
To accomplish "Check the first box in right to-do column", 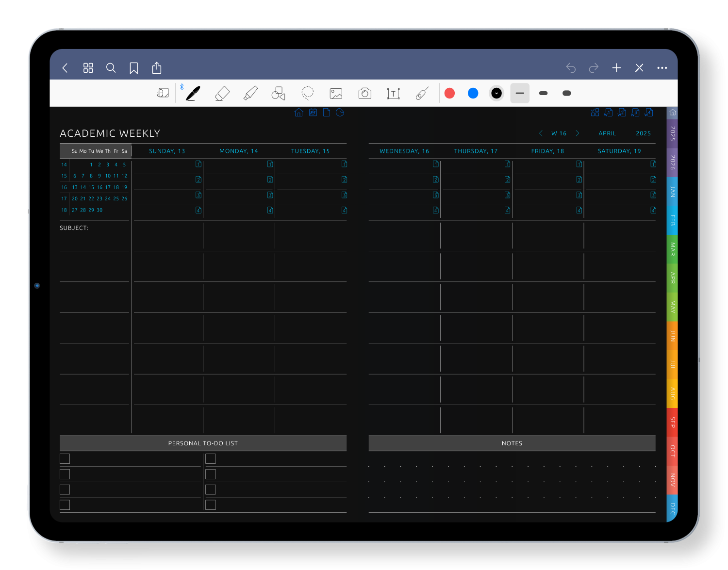I will click(x=211, y=459).
